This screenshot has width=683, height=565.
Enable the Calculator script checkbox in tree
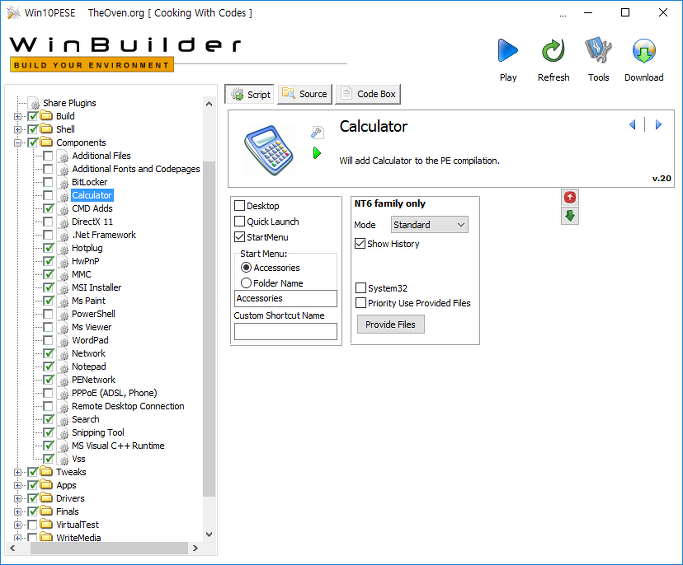[x=48, y=195]
